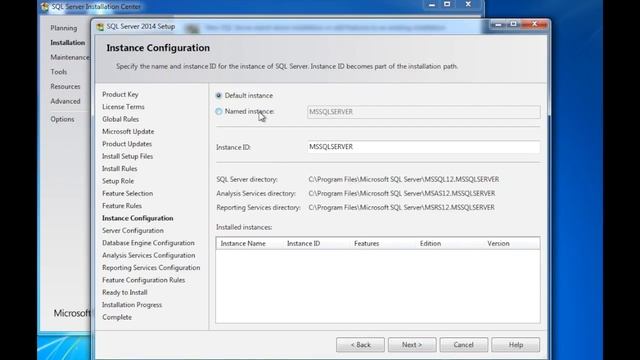Click the Complete step
This screenshot has width=640, height=360.
coord(117,317)
